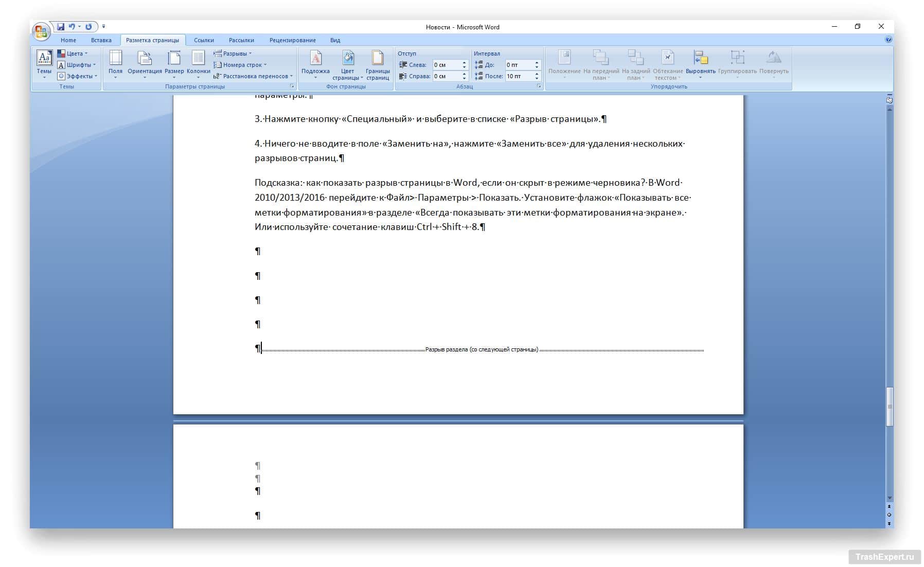Open the Select Browse Object circle button
Image resolution: width=924 pixels, height=567 pixels.
tap(890, 515)
